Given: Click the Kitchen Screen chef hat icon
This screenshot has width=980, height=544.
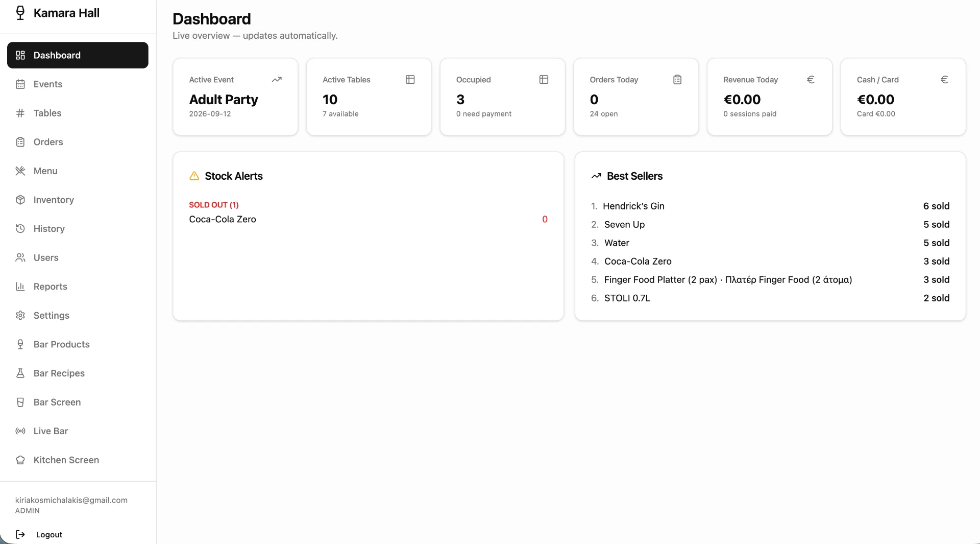Looking at the screenshot, I should 20,460.
